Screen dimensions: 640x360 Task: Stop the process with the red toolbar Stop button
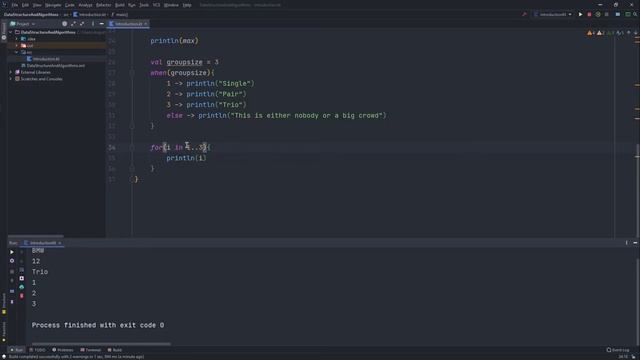tap(589, 14)
